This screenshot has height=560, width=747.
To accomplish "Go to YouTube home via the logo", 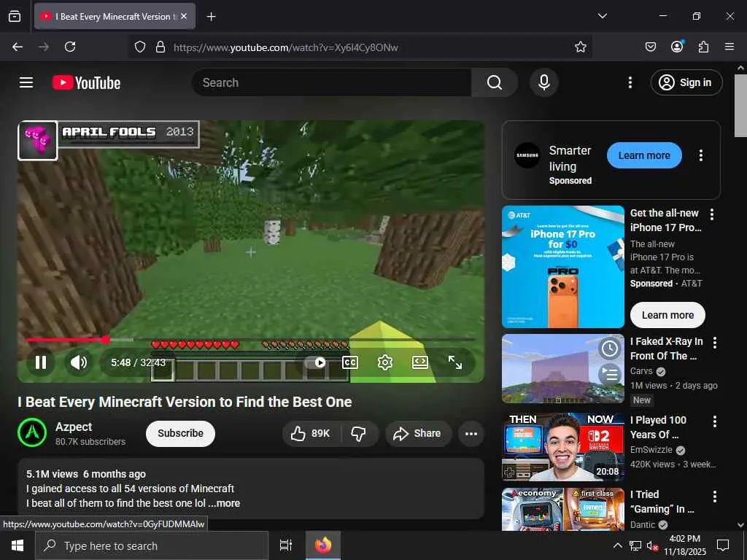I will [86, 83].
